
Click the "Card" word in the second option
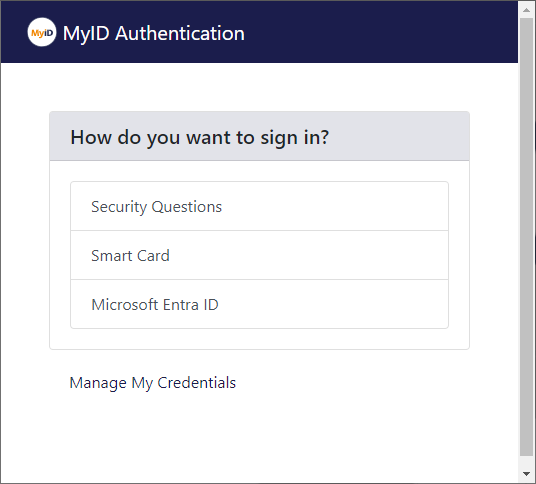coord(153,256)
